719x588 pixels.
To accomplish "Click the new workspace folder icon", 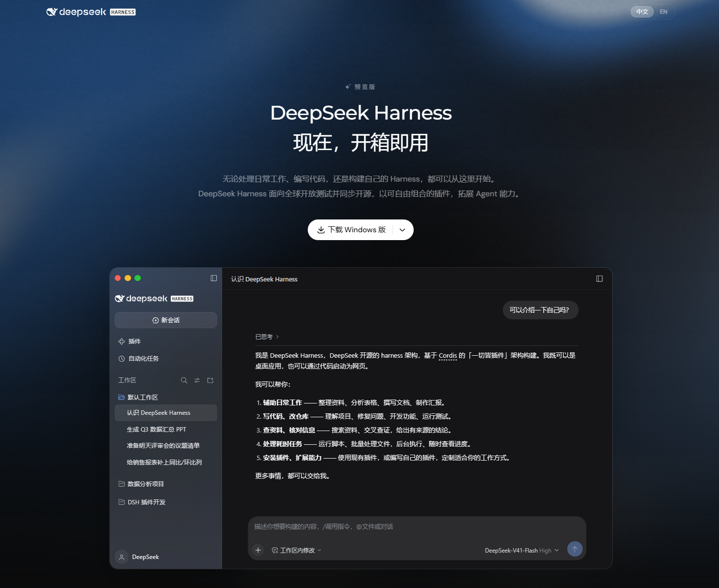I will pos(210,380).
